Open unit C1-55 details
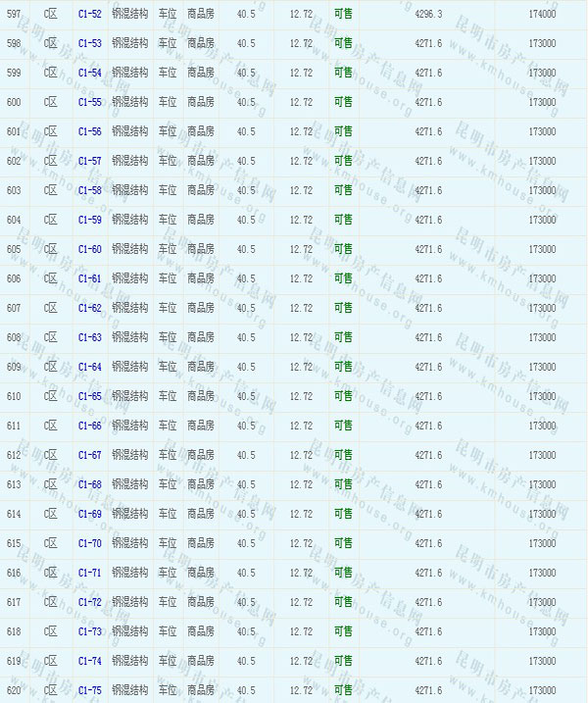 89,102
